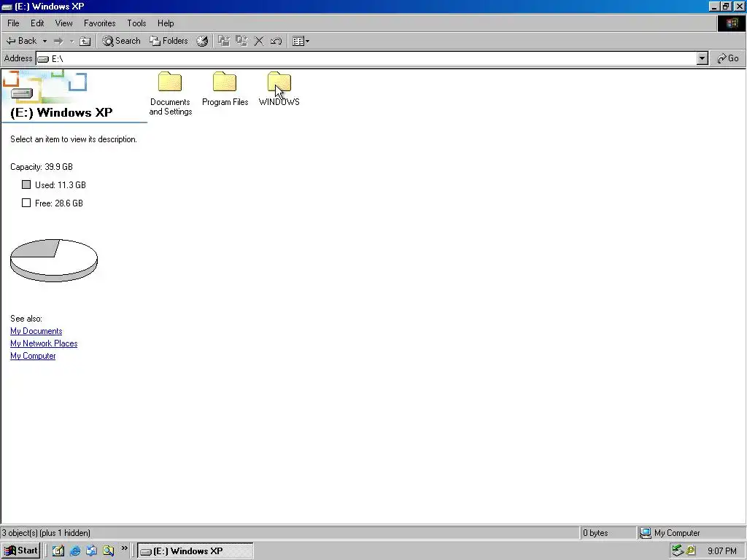Go up one folder level
747x560 pixels.
(85, 41)
